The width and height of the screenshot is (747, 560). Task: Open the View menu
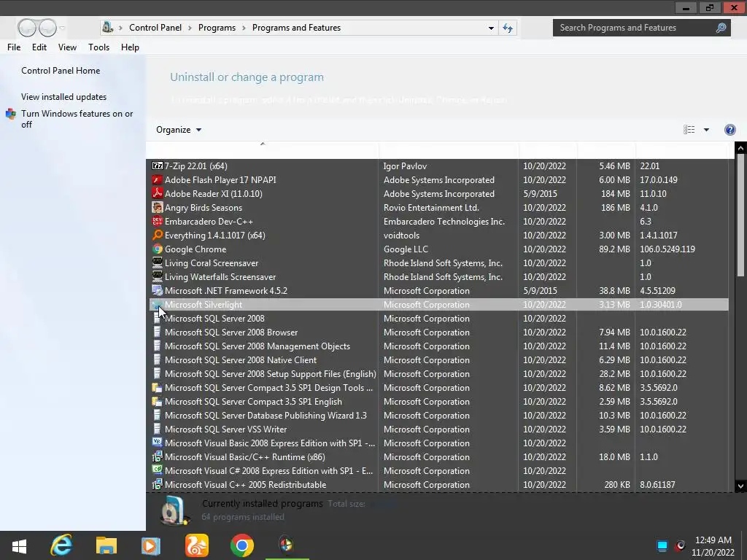pos(67,47)
